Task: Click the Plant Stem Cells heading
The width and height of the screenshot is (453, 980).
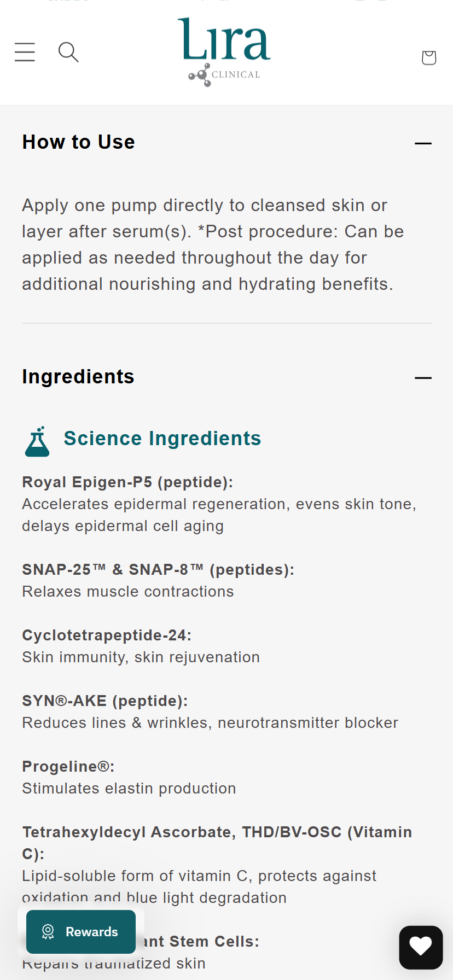Action: (200, 942)
